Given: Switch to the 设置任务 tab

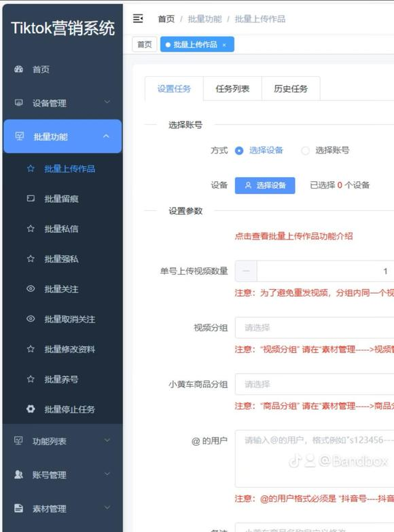Looking at the screenshot, I should coord(174,89).
